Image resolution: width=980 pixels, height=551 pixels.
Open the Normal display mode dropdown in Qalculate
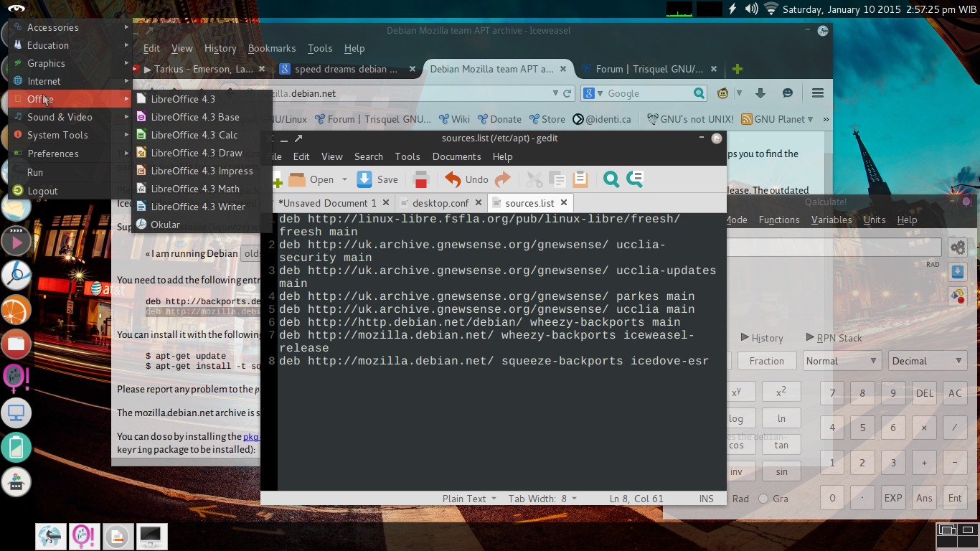pyautogui.click(x=843, y=361)
